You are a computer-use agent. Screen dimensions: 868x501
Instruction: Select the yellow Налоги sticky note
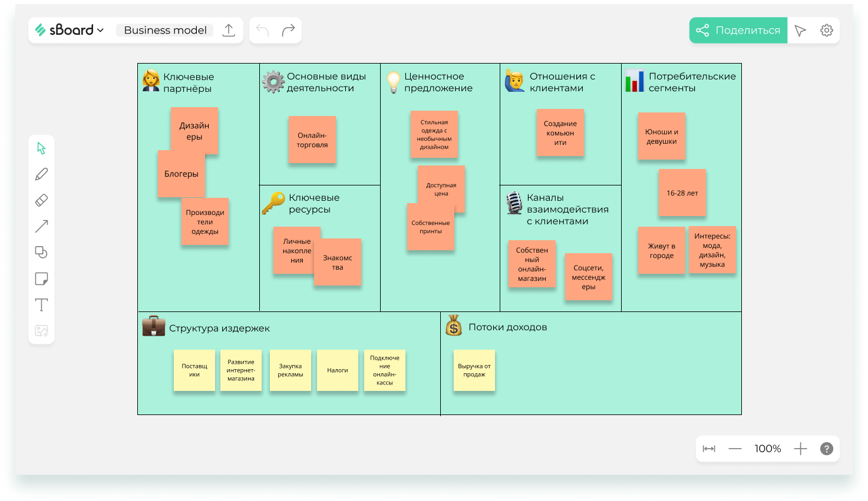click(338, 370)
